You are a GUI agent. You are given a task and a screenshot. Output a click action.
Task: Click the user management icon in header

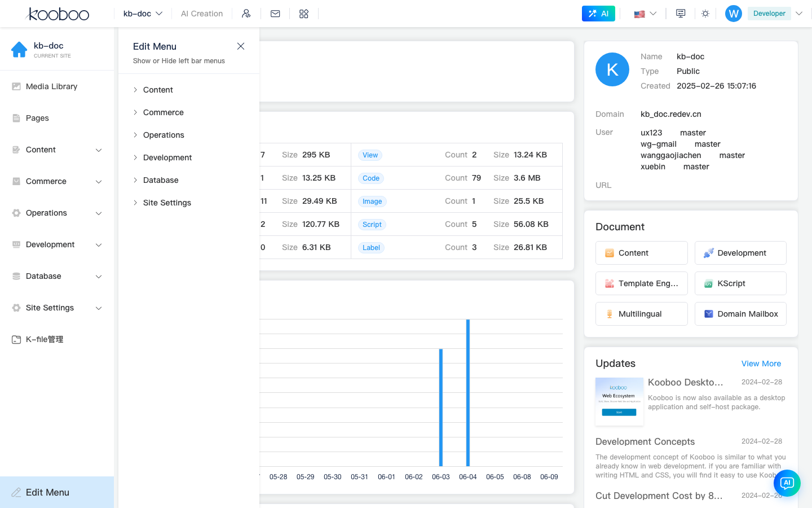tap(246, 14)
